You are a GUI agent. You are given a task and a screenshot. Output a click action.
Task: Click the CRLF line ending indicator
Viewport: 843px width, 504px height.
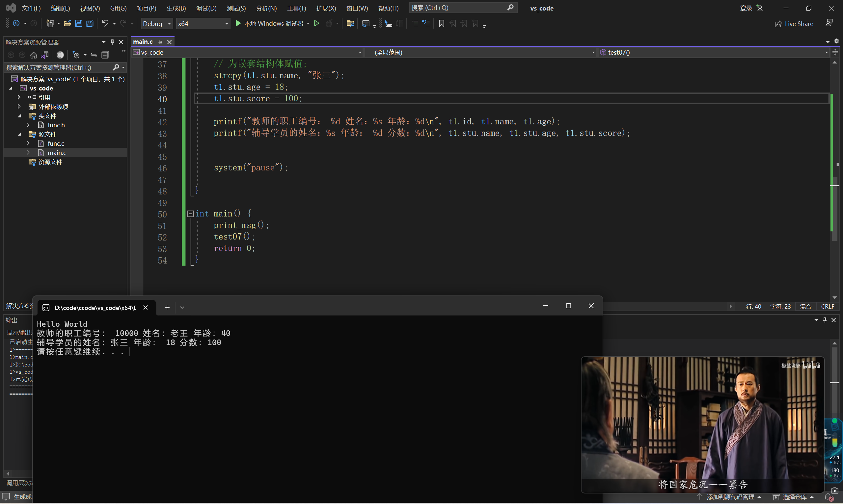tap(828, 307)
